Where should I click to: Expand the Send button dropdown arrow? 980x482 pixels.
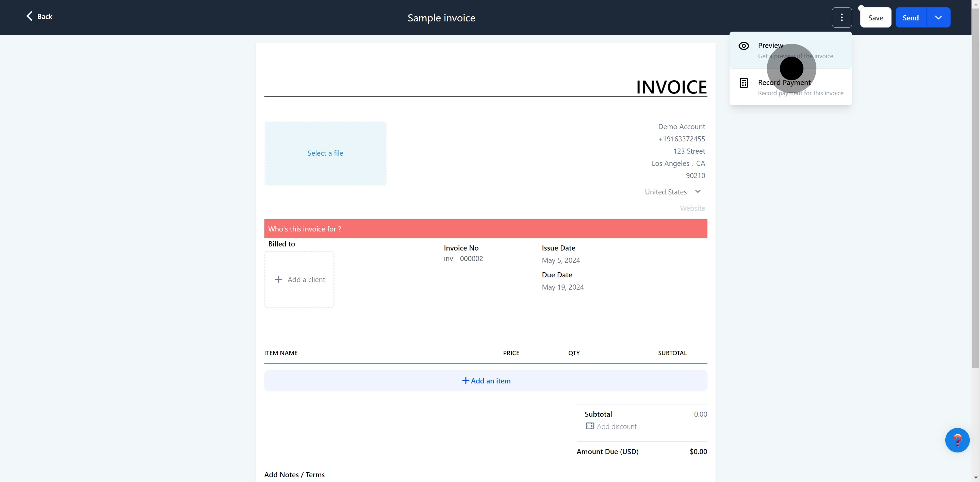point(938,17)
